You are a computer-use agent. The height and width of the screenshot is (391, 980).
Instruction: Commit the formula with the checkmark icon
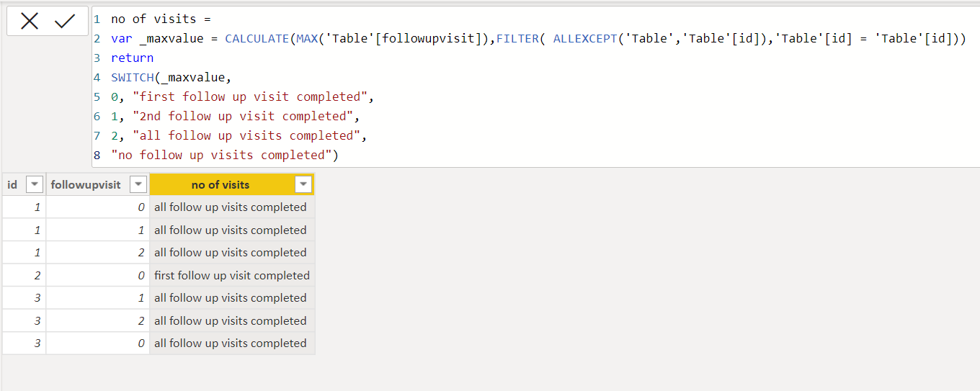click(x=65, y=22)
